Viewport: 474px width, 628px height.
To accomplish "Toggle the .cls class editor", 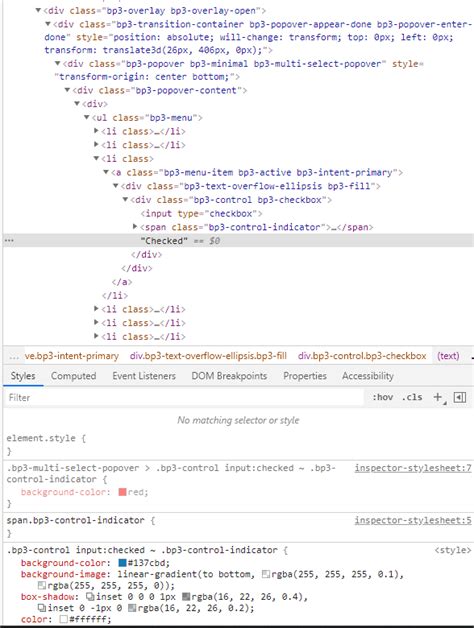I will (412, 397).
